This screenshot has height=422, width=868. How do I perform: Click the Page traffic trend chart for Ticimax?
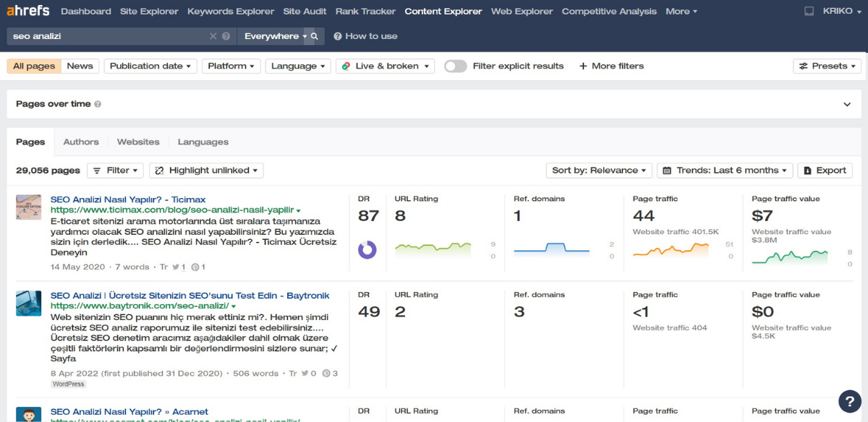pyautogui.click(x=671, y=249)
